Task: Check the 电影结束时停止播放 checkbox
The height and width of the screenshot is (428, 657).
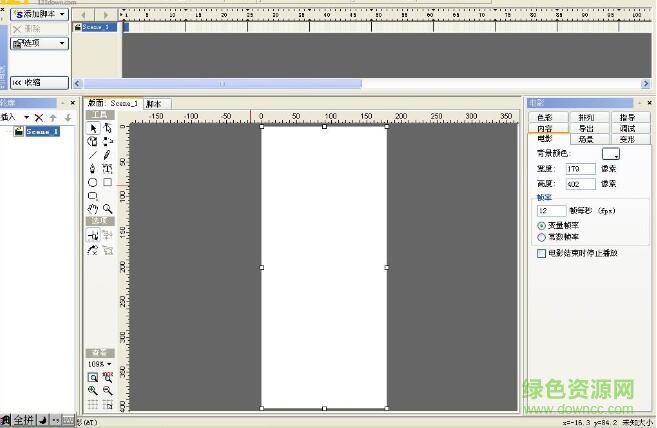Action: pyautogui.click(x=542, y=254)
